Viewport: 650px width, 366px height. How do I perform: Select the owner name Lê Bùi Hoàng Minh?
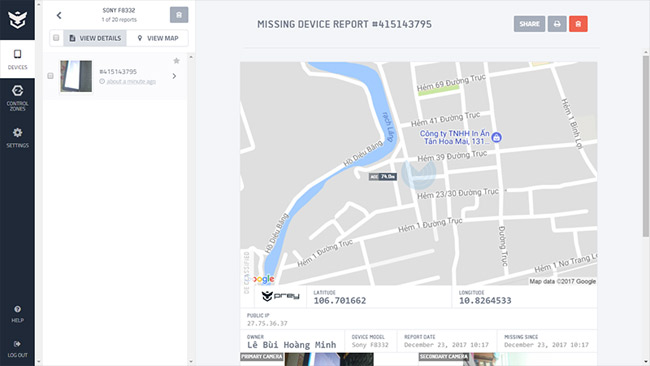click(291, 345)
